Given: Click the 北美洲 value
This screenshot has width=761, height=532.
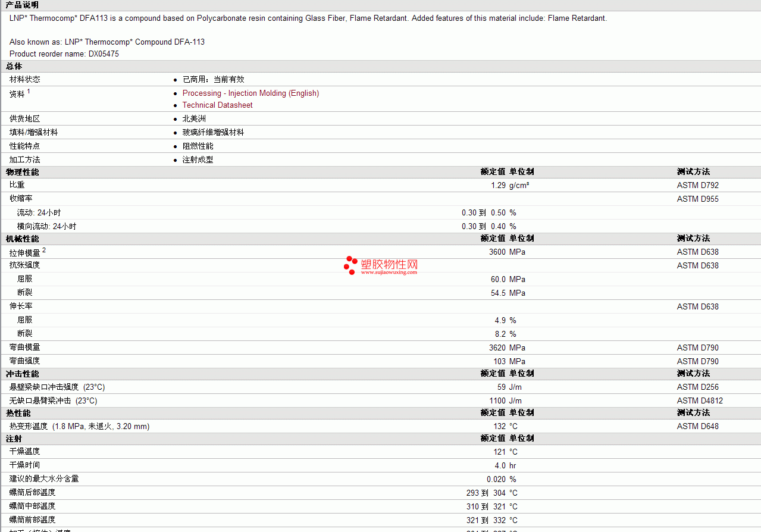Looking at the screenshot, I should (x=194, y=118).
